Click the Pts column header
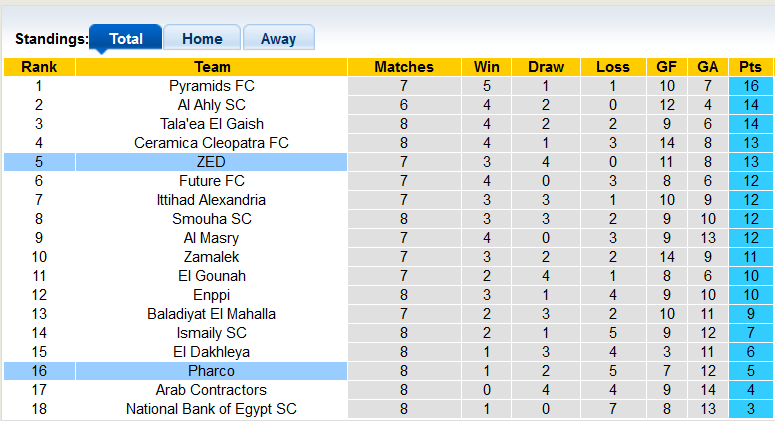 click(x=750, y=67)
